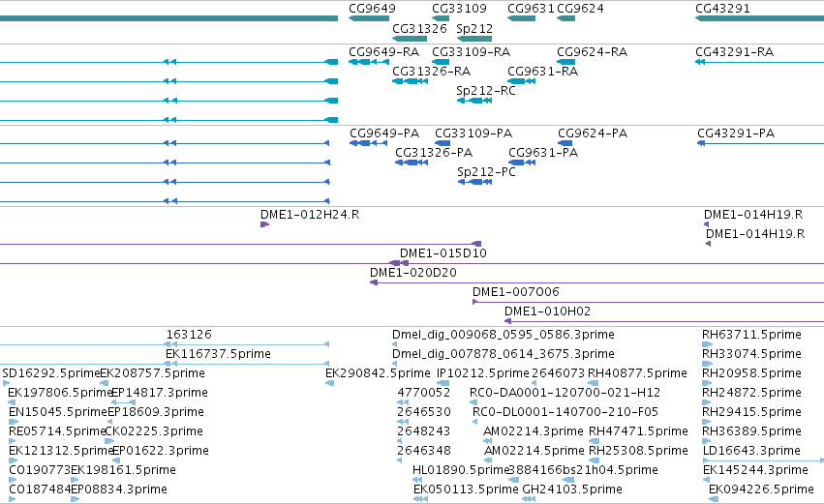Click the RH33074.5prime label

point(752,354)
